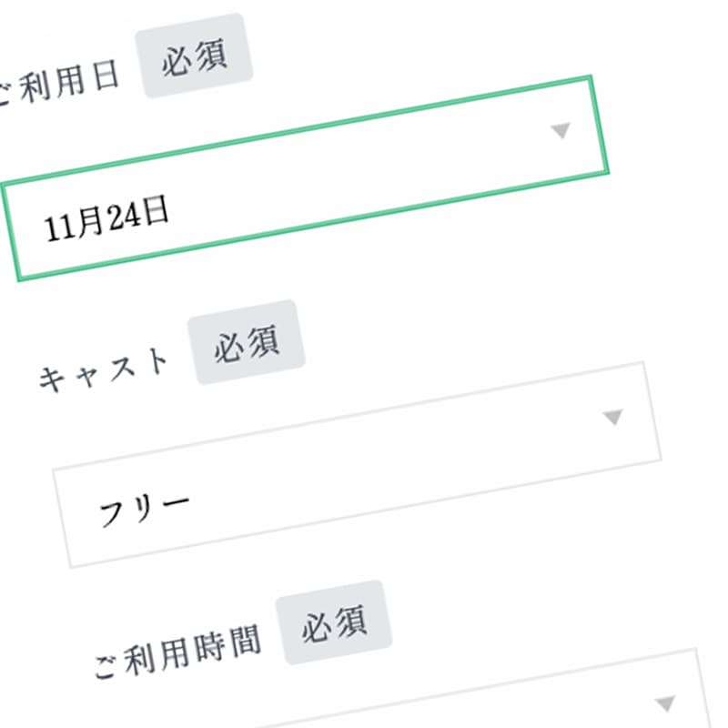Select the 11月24日 value text
The height and width of the screenshot is (728, 728).
point(106,221)
